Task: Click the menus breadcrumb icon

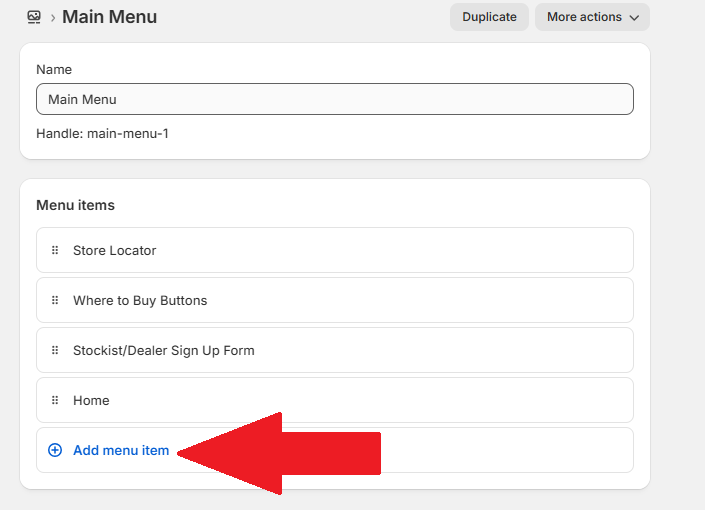Action: pos(34,17)
